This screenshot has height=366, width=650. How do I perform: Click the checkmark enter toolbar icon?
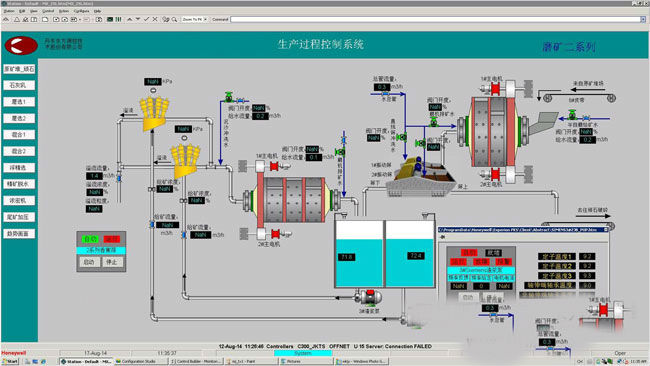point(146,19)
